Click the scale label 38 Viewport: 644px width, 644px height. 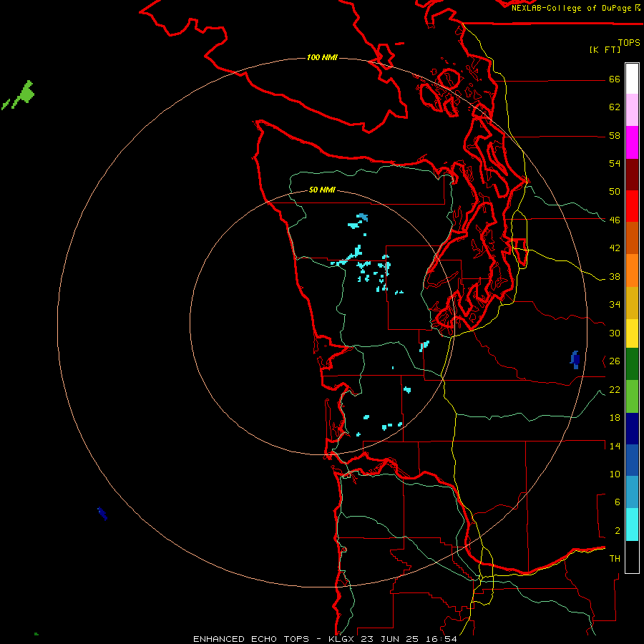click(x=615, y=277)
